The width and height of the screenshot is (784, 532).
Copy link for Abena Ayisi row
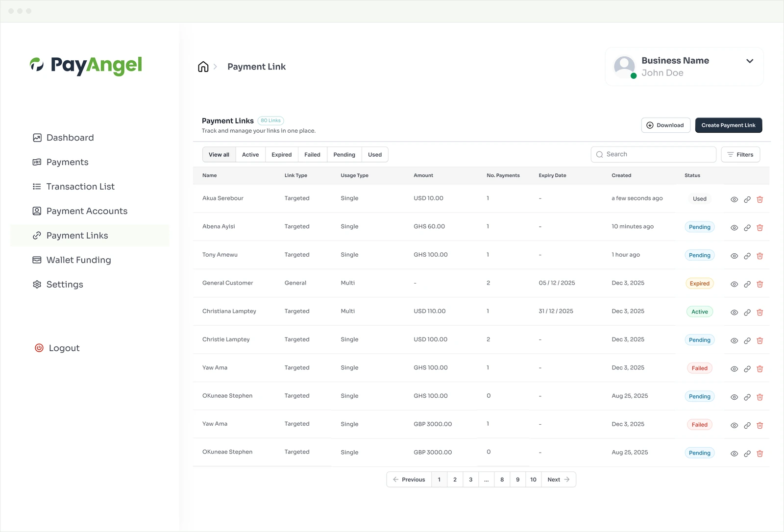click(x=747, y=228)
